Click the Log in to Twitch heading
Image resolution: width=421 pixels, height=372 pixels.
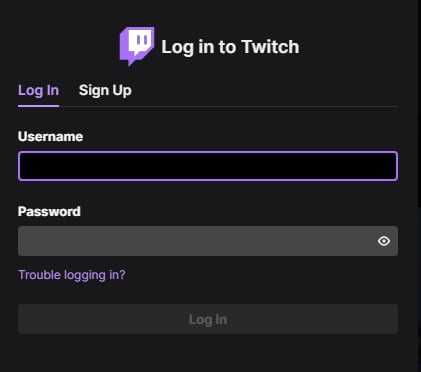coord(230,47)
